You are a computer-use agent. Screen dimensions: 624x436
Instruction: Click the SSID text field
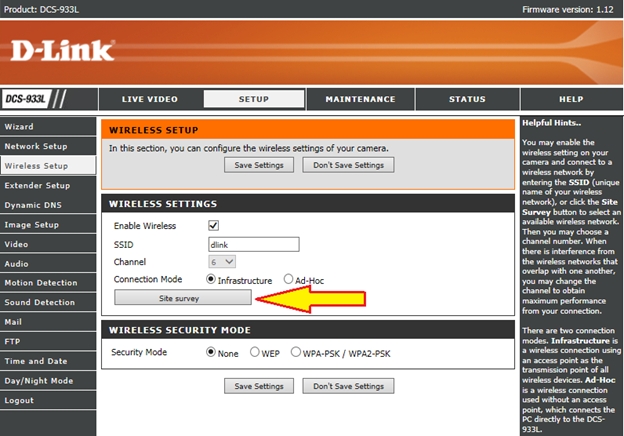pyautogui.click(x=253, y=244)
